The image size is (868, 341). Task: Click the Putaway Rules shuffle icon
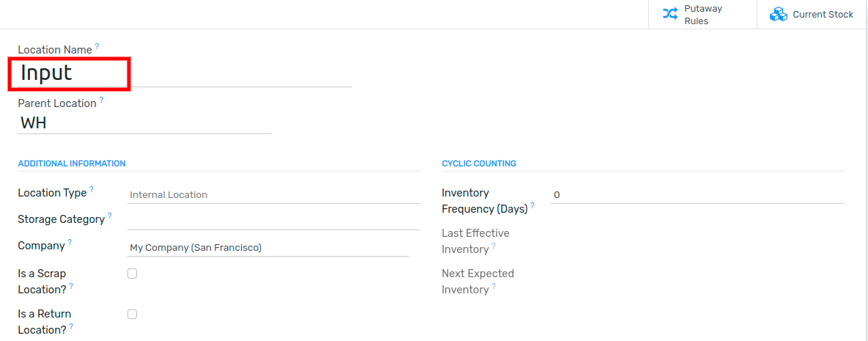669,15
